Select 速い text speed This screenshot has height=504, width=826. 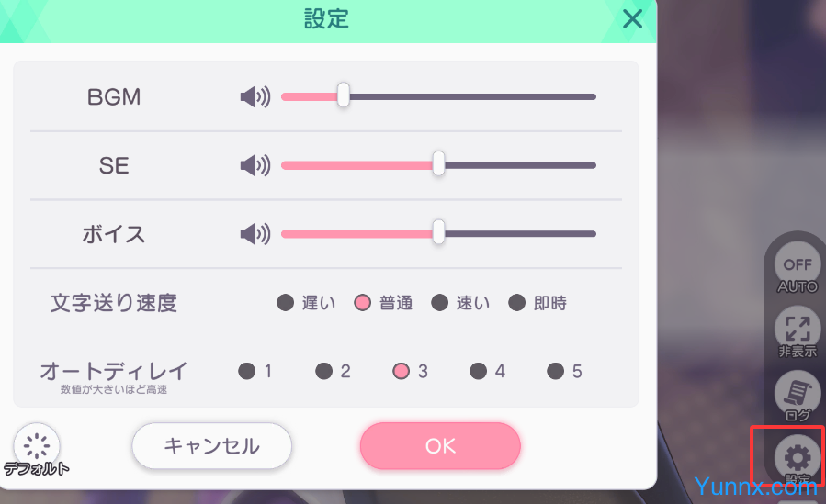pos(440,302)
